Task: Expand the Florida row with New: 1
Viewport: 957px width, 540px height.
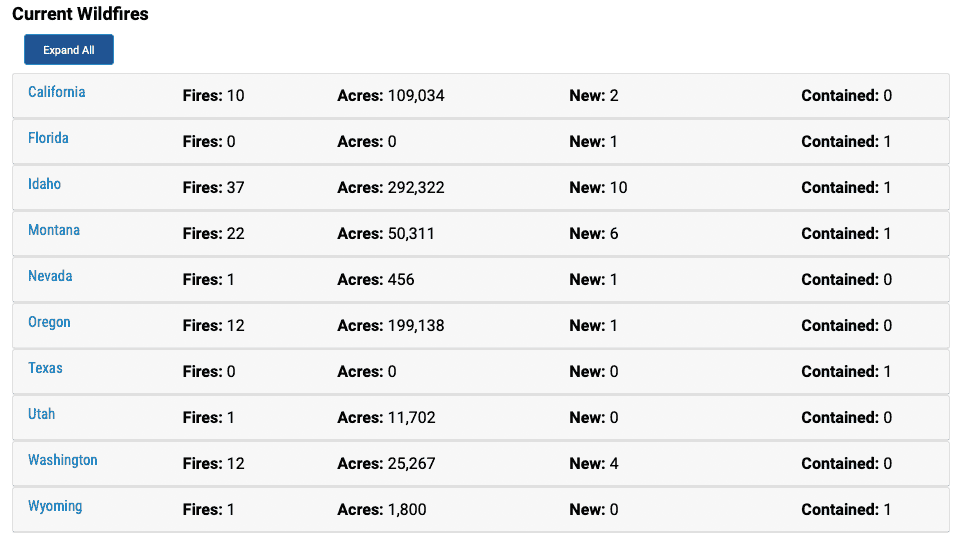Action: 481,142
